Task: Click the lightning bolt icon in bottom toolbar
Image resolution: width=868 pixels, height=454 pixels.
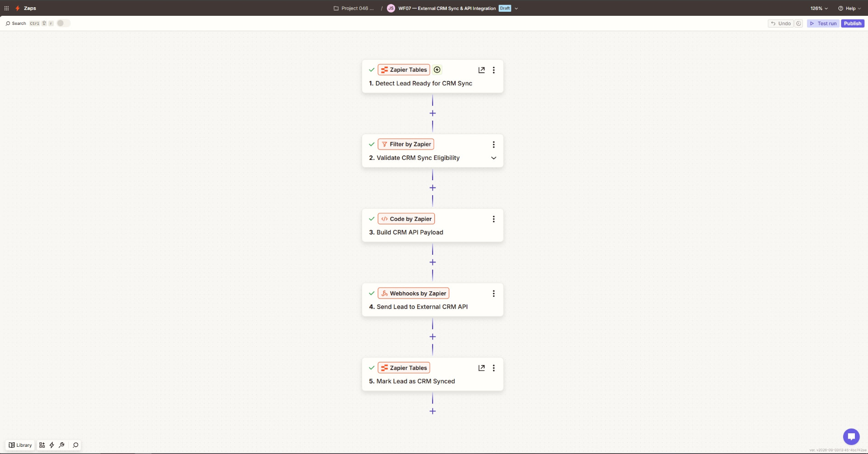Action: point(52,445)
